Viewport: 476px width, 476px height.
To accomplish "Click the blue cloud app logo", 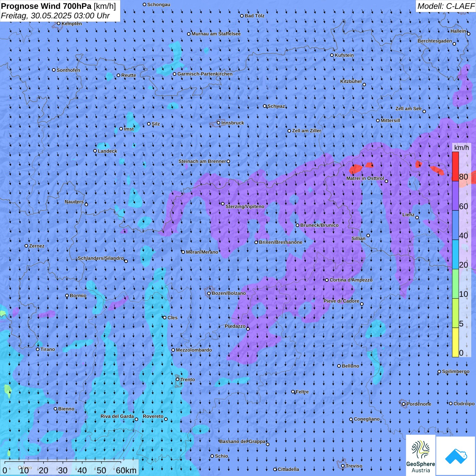I will (x=456, y=456).
